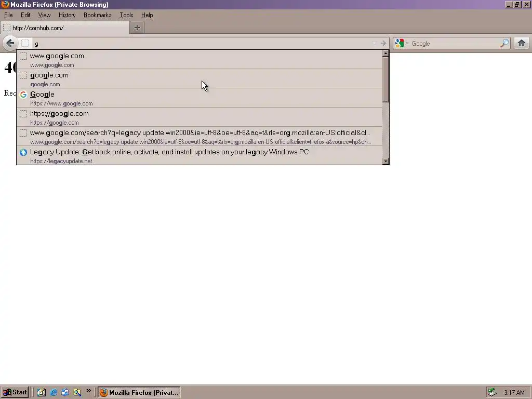This screenshot has width=532, height=399.
Task: Launch Outlook Express from Quick Launch
Action: pyautogui.click(x=65, y=392)
